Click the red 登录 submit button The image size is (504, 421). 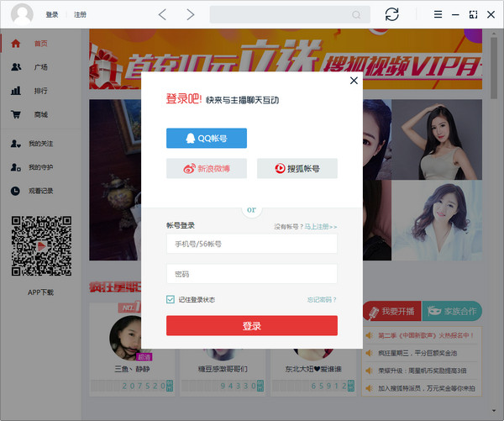(252, 326)
